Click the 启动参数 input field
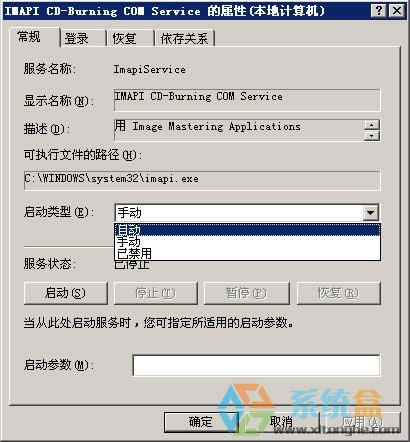This screenshot has height=442, width=410. pos(256,365)
